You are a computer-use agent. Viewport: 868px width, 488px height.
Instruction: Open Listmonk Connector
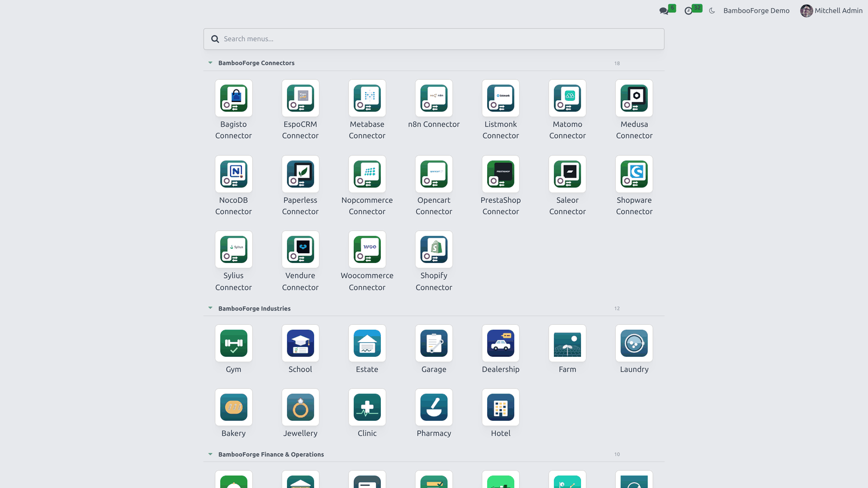[501, 98]
